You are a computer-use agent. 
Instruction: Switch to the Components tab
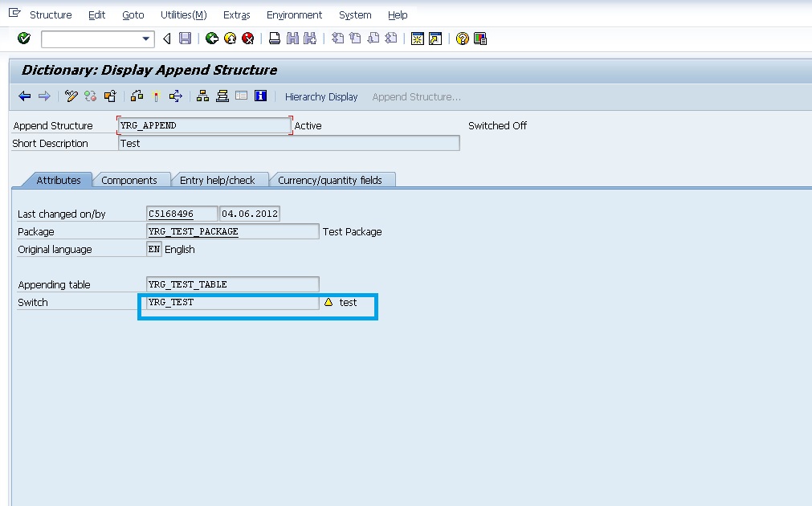(x=129, y=180)
